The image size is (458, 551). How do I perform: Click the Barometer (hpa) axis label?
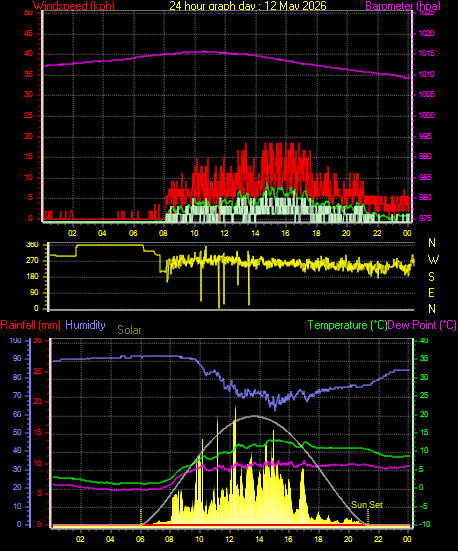[402, 6]
